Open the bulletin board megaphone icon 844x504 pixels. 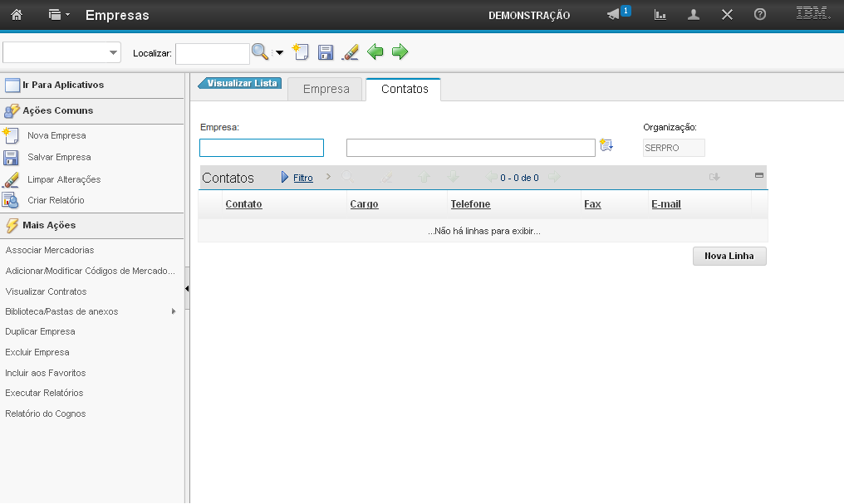click(614, 15)
